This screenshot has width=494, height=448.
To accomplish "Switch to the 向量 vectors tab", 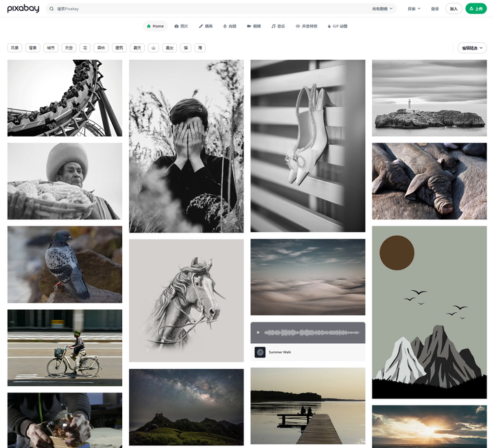I will [229, 26].
